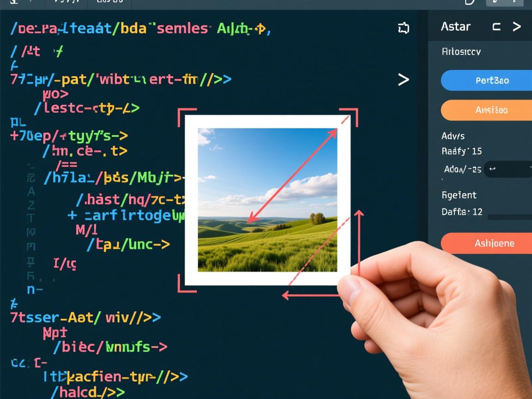Expand the plus sign before 70ep/ line
Screen dimensions: 532x399
(x=14, y=136)
